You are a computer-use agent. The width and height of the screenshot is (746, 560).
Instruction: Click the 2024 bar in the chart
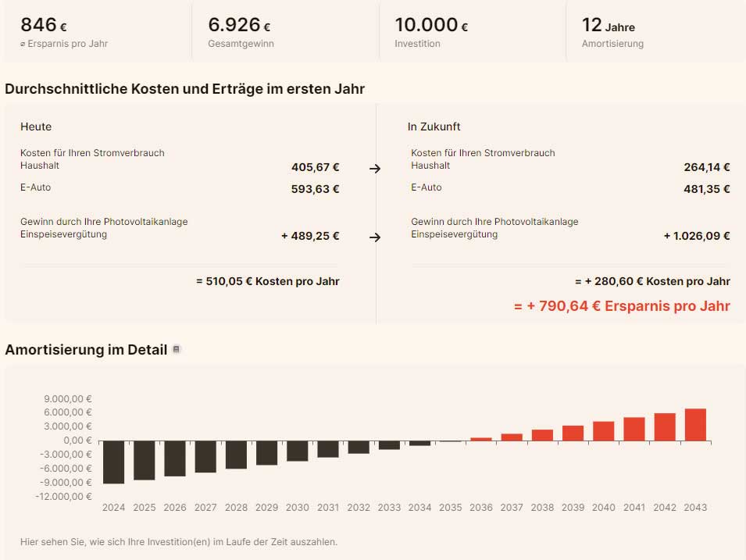(113, 462)
